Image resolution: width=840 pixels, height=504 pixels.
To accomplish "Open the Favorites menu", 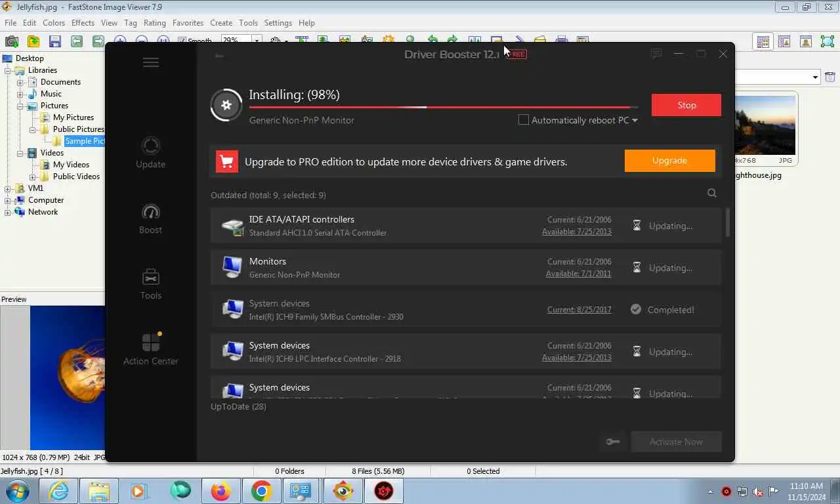I will [x=188, y=23].
